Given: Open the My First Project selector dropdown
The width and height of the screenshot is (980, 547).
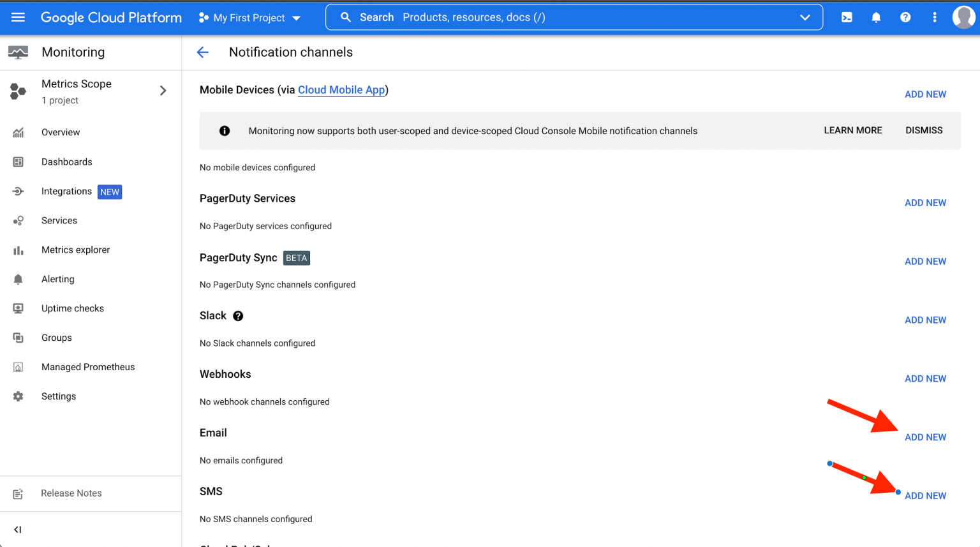Looking at the screenshot, I should [249, 18].
